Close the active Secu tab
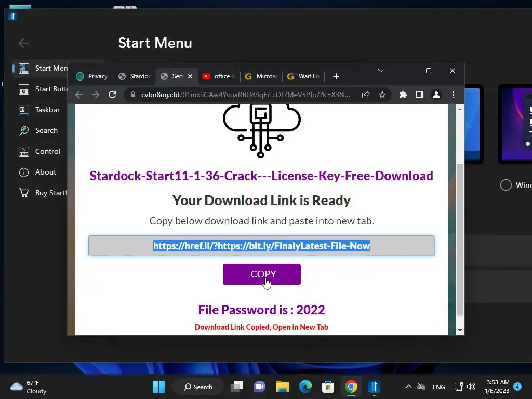 (x=190, y=76)
